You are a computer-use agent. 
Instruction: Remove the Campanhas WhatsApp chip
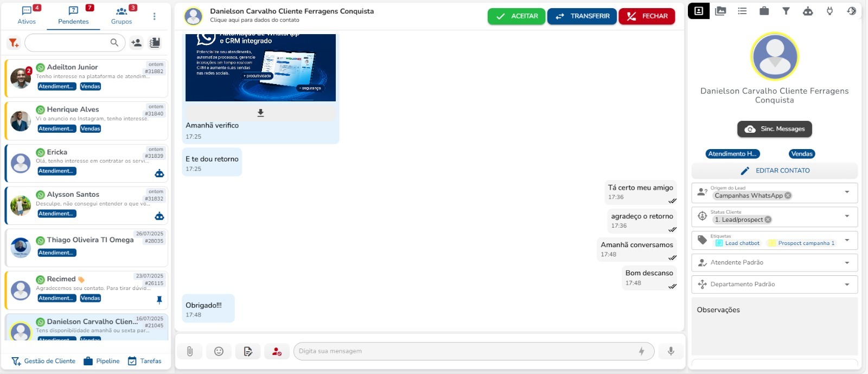click(788, 196)
